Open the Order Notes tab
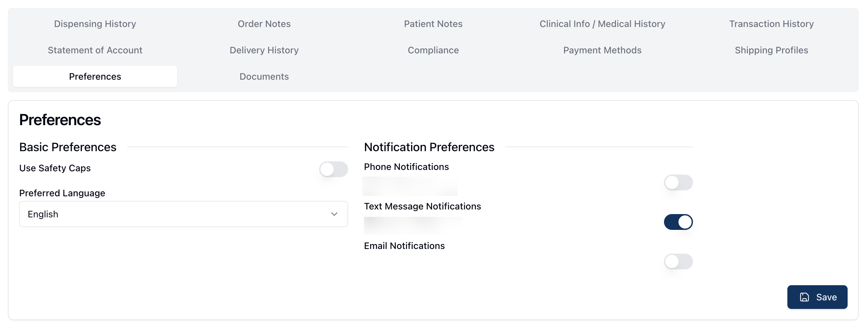The height and width of the screenshot is (330, 868). pyautogui.click(x=264, y=24)
